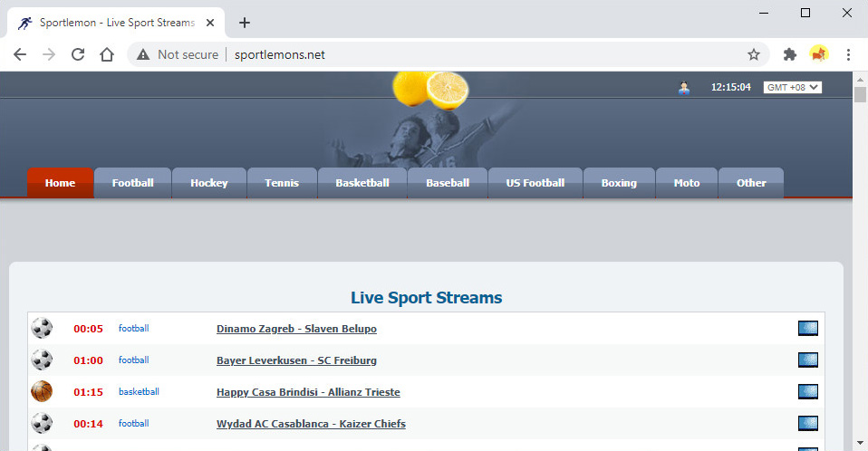Click football category link in Dinamo Zagreb row
This screenshot has width=868, height=451.
point(133,328)
